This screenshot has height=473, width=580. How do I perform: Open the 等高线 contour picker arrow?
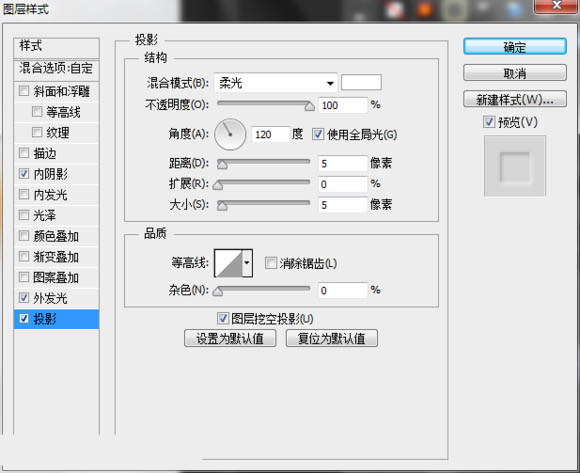point(247,263)
